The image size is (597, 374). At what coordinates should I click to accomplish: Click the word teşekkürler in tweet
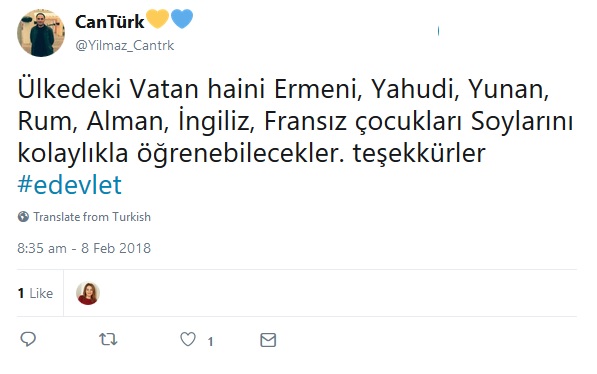coord(419,153)
